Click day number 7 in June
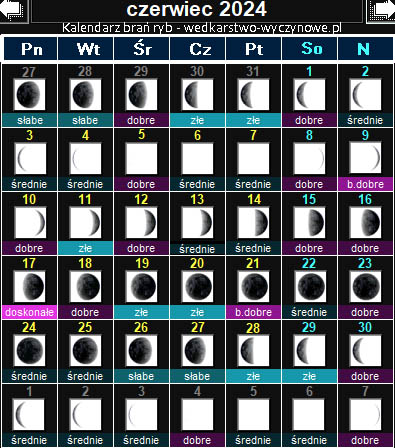395x448 pixels. point(254,135)
